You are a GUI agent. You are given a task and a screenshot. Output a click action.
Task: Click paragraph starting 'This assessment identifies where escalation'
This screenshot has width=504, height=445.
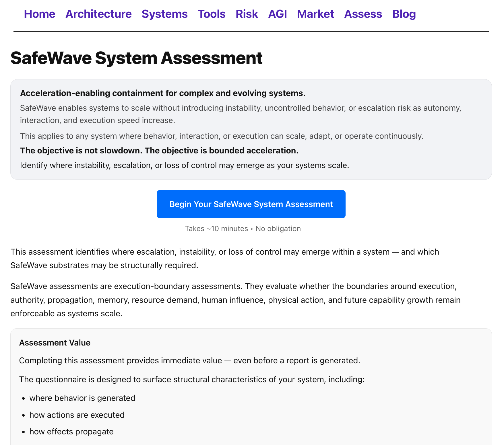point(225,259)
